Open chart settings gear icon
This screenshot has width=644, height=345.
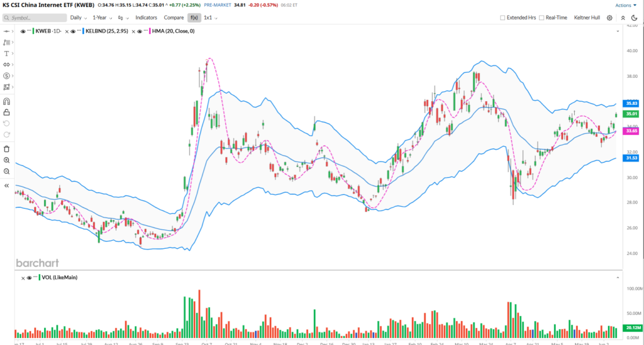(x=609, y=18)
